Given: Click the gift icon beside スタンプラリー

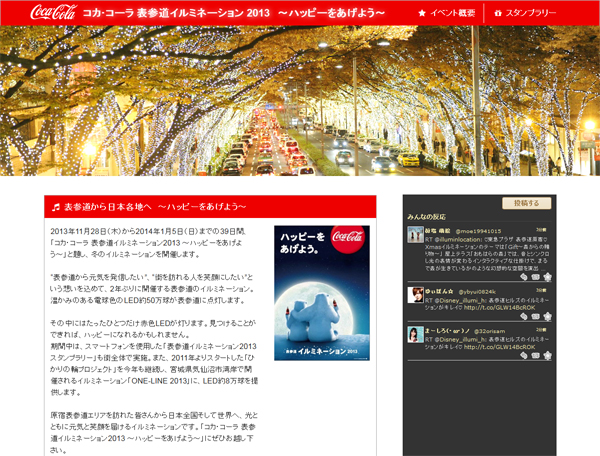Looking at the screenshot, I should click(498, 13).
